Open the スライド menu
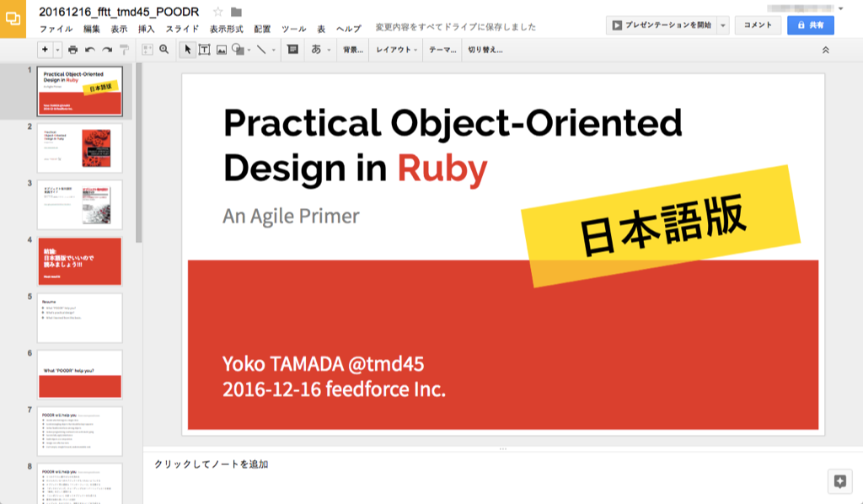The height and width of the screenshot is (504, 863). pyautogui.click(x=182, y=29)
